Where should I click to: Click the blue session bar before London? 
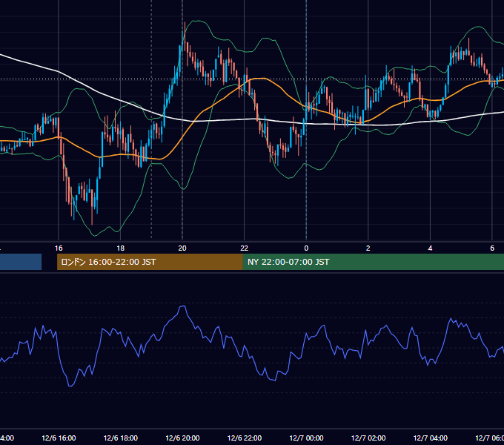tap(21, 262)
